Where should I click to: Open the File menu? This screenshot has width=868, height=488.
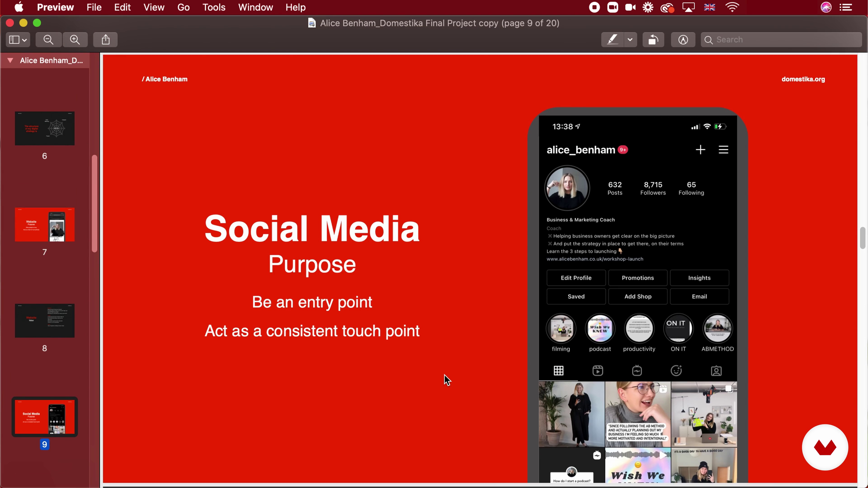pyautogui.click(x=94, y=7)
